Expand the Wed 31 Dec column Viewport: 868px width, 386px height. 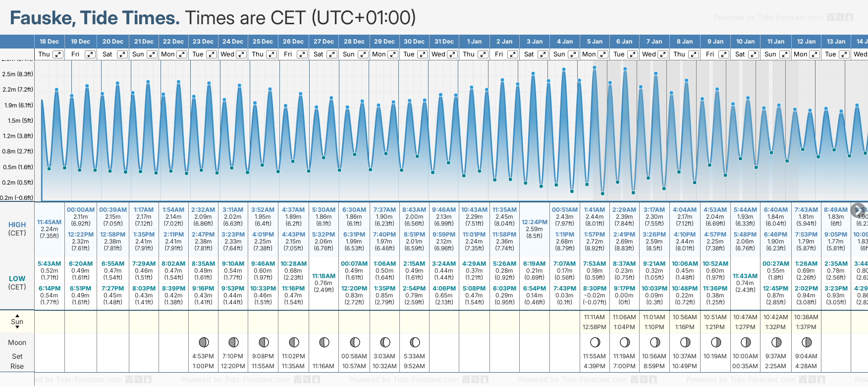tap(452, 54)
